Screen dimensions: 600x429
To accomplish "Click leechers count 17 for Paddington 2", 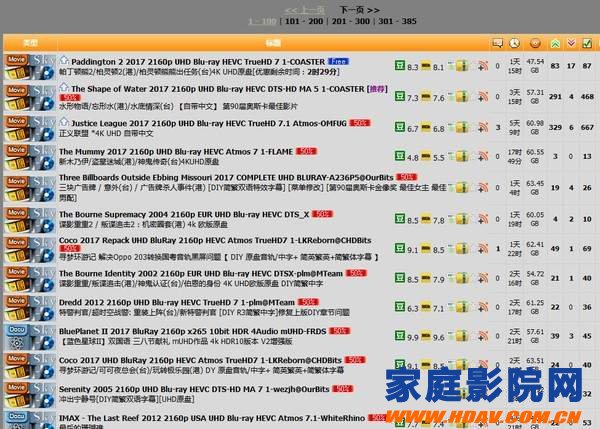I will tap(571, 66).
